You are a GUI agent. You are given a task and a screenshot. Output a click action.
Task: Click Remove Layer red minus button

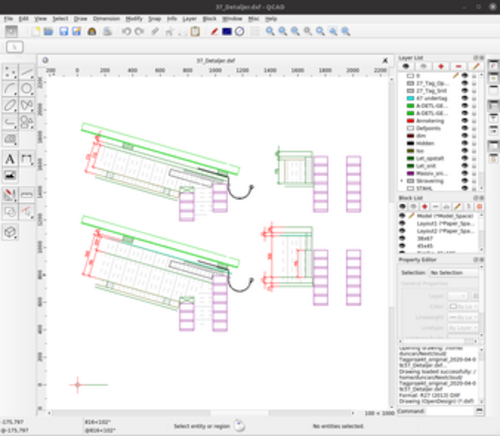click(x=458, y=66)
